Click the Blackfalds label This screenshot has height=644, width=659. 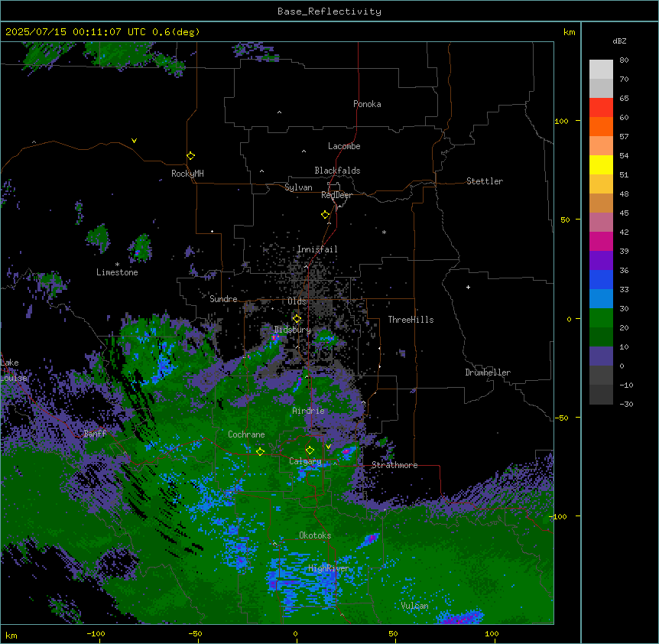(337, 171)
